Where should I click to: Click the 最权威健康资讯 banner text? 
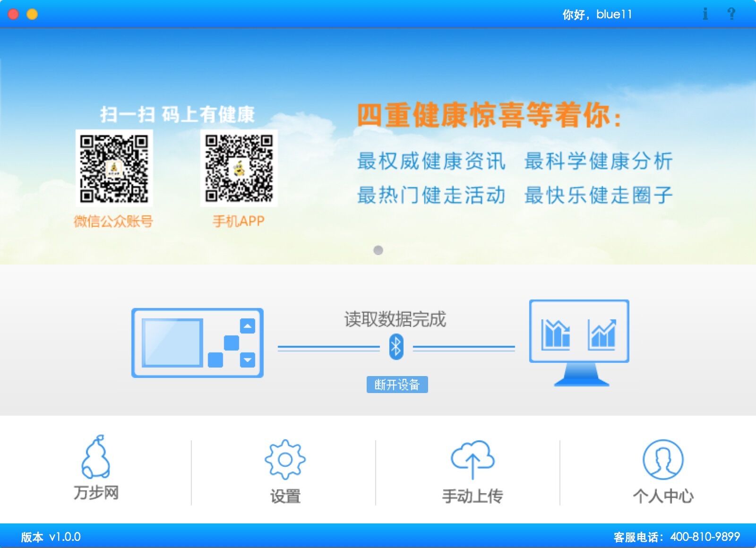pyautogui.click(x=431, y=161)
